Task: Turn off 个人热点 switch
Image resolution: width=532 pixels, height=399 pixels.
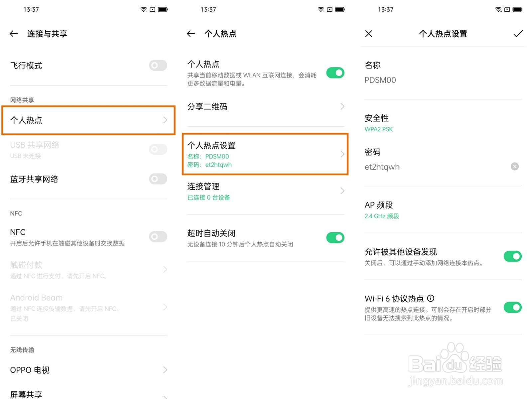Action: 335,73
